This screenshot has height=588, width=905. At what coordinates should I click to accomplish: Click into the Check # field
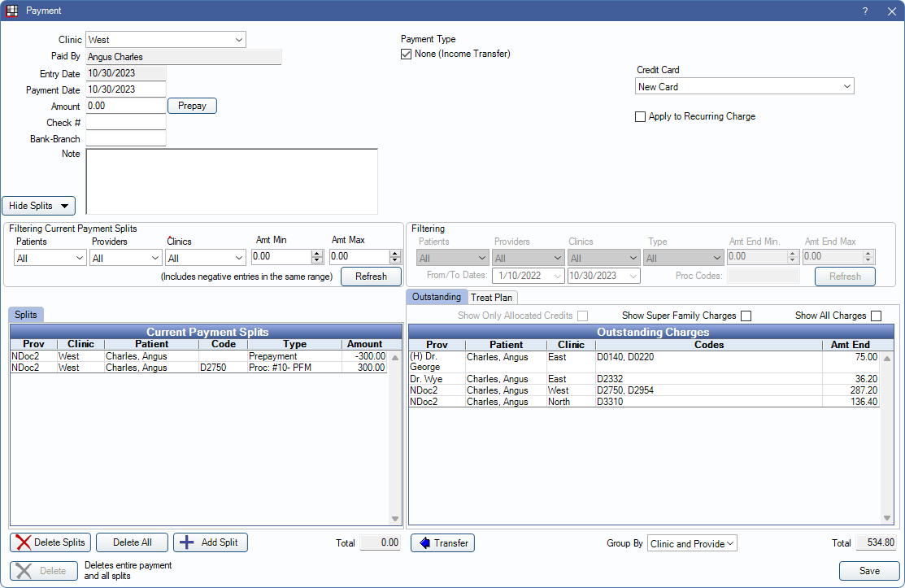click(125, 123)
